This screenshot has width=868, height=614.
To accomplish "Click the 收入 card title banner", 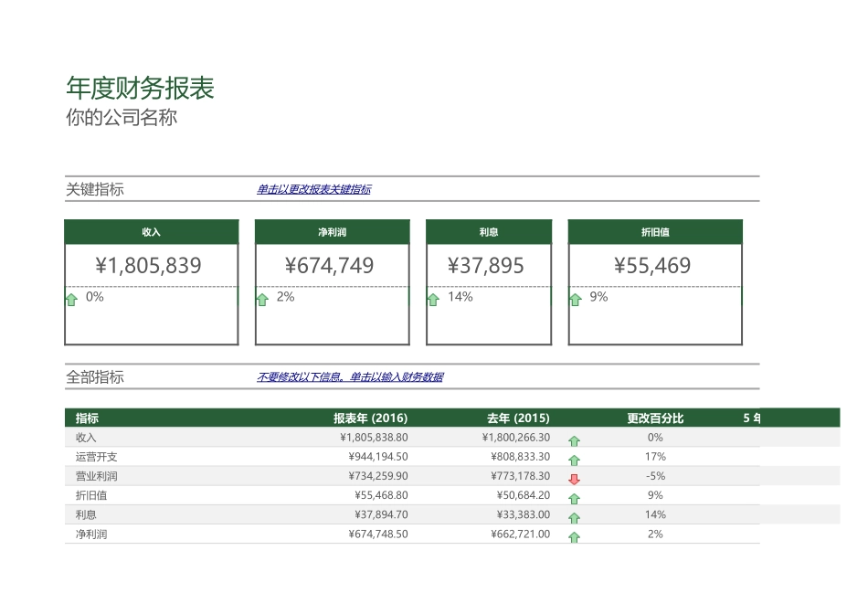I will point(152,231).
